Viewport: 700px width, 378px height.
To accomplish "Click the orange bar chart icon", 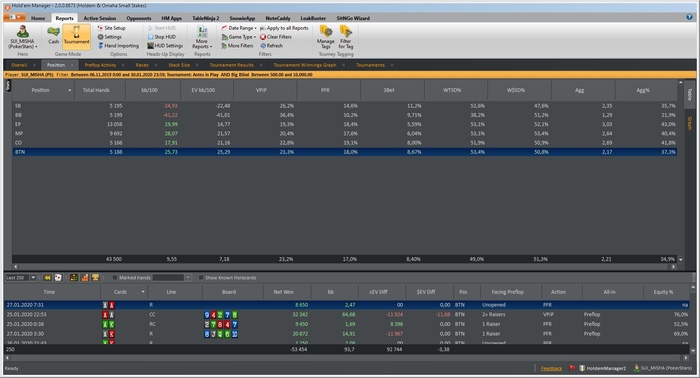I will [84, 278].
